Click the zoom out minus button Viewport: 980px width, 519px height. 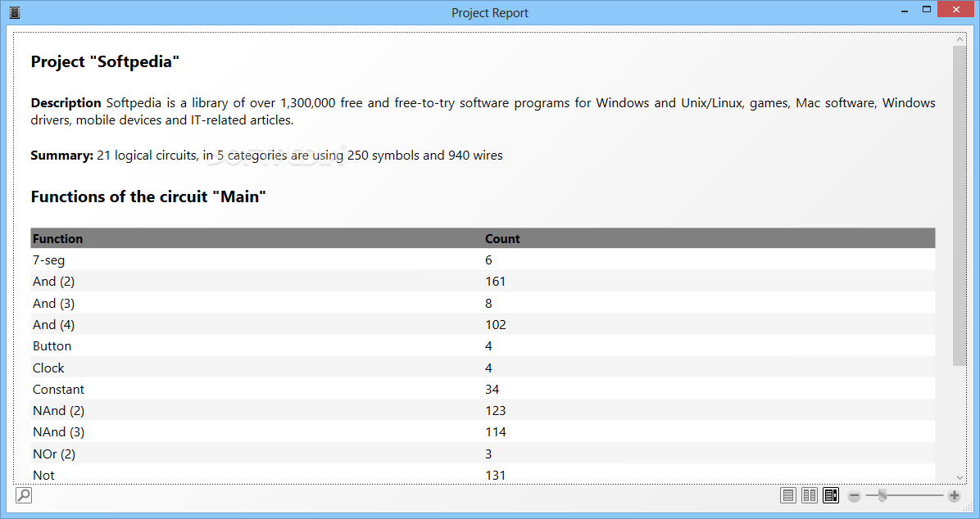pyautogui.click(x=855, y=496)
